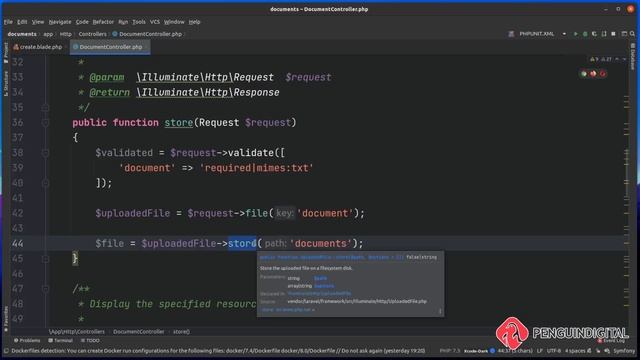
Task: Open preview in red third browser icon
Action: [602, 74]
